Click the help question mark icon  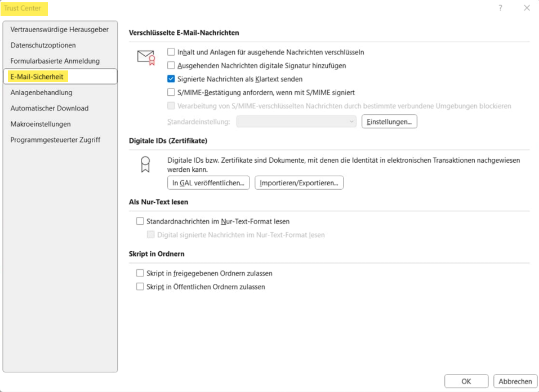tap(500, 8)
